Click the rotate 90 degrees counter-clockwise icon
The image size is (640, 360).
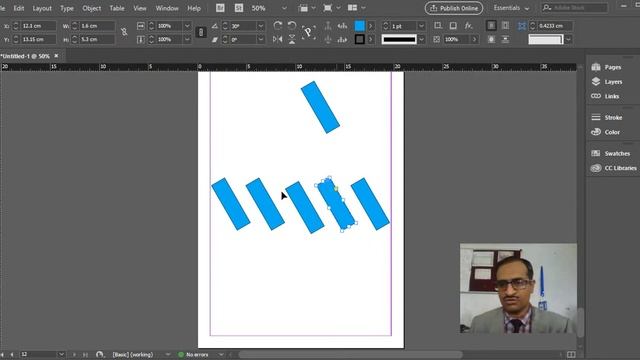click(x=292, y=25)
